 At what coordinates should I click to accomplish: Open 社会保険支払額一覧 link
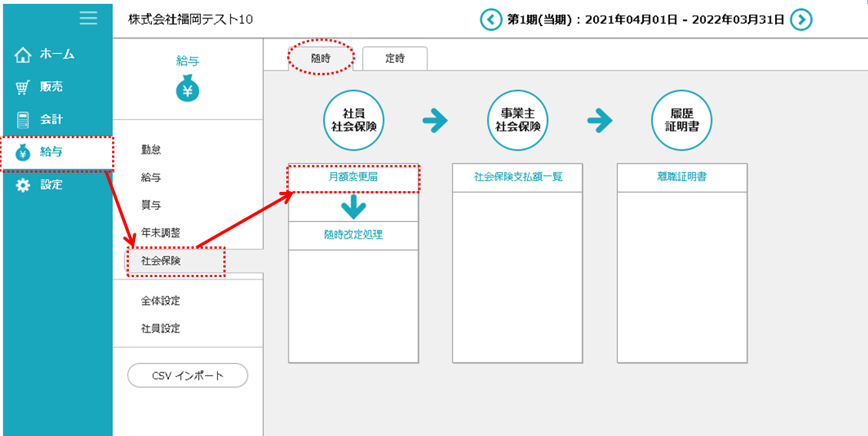point(518,177)
